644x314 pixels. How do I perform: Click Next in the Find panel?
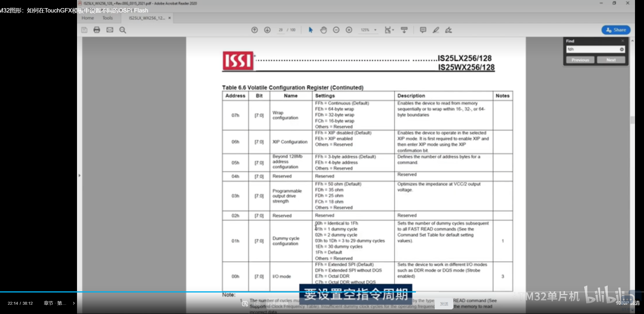pos(611,60)
